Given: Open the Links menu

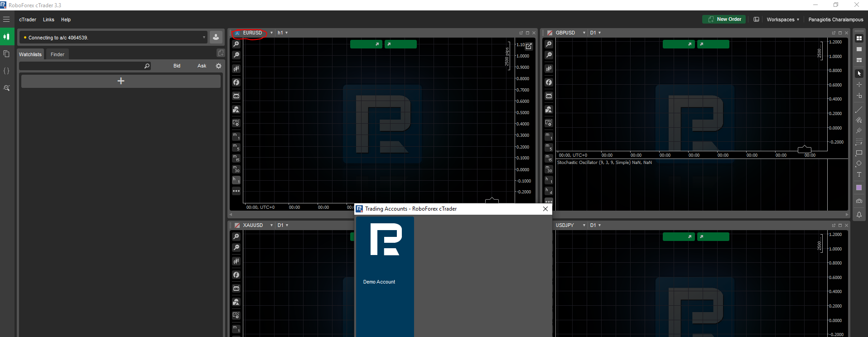Looking at the screenshot, I should coord(48,19).
